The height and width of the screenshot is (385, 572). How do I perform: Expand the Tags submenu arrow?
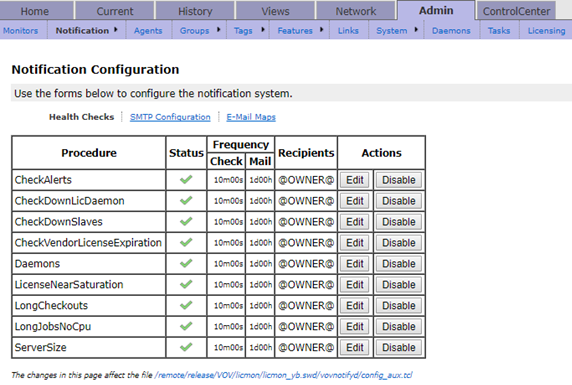[263, 30]
